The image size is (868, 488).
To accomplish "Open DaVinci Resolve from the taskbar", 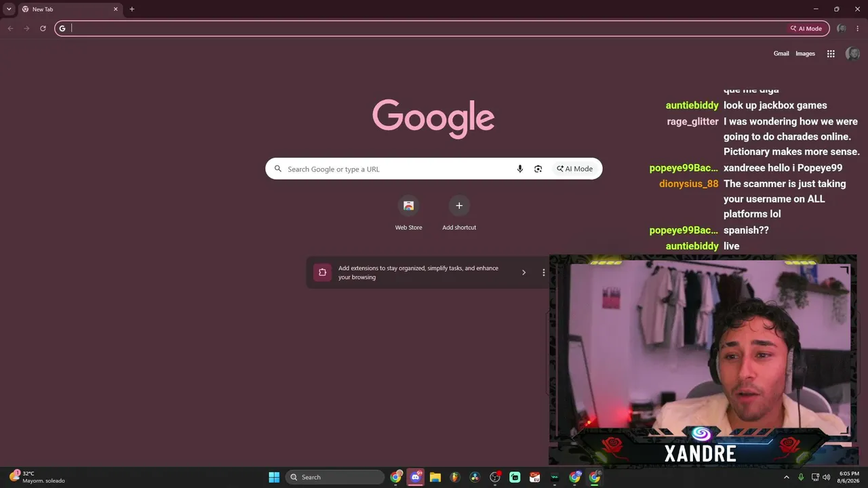I will tap(475, 477).
